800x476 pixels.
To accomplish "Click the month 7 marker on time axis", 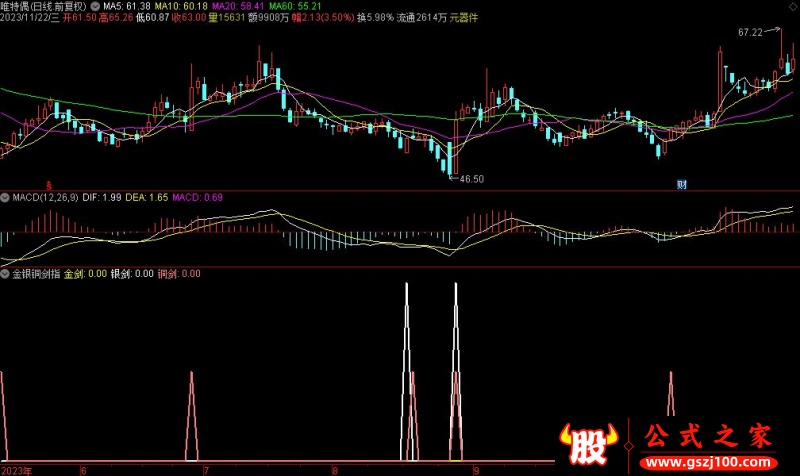I will (206, 470).
